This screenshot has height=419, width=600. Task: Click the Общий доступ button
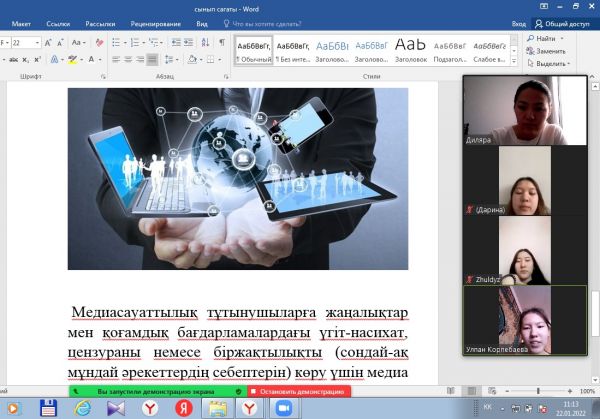tap(567, 21)
